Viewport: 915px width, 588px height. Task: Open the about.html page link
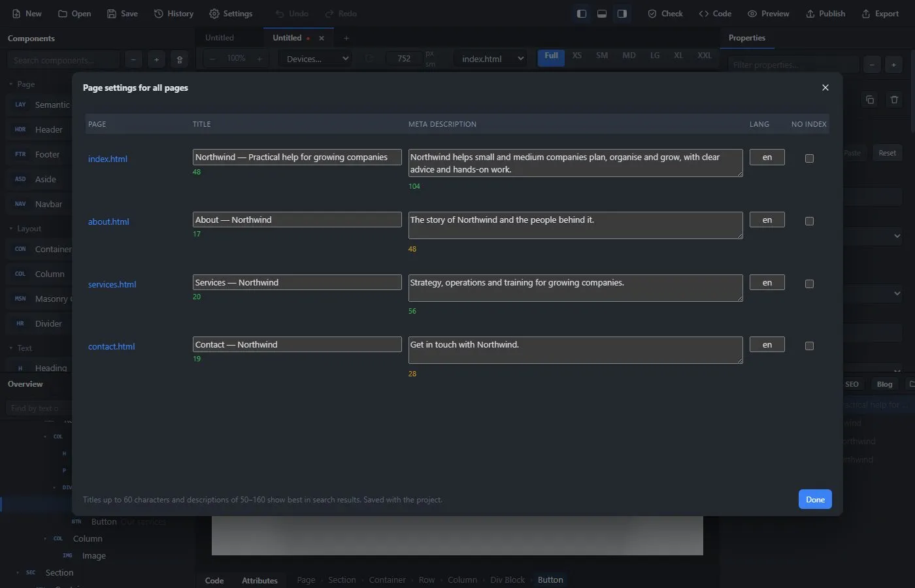[x=108, y=221]
